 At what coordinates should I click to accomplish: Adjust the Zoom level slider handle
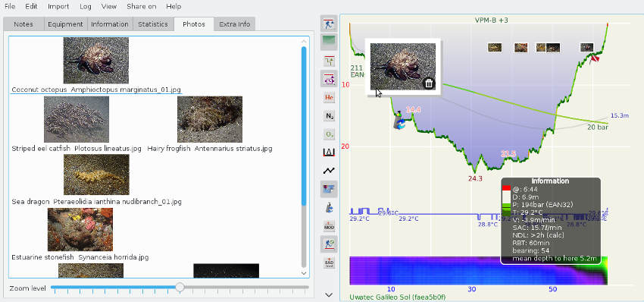180,287
